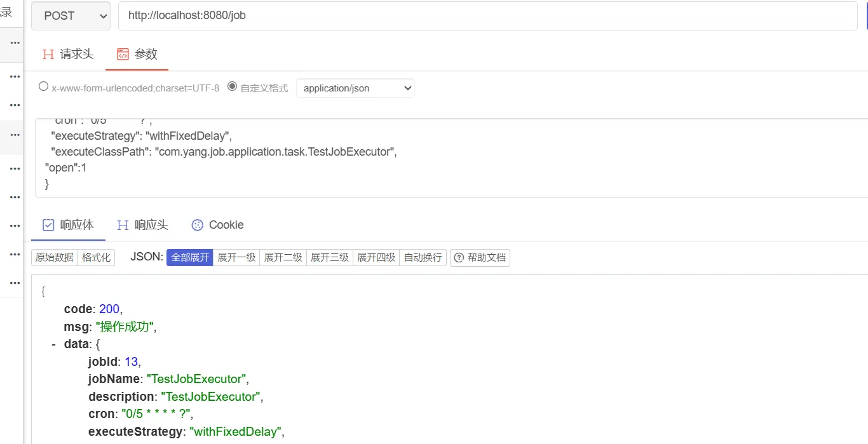Toggle auto line wrap (自动换行)
The image size is (868, 444).
click(x=423, y=258)
